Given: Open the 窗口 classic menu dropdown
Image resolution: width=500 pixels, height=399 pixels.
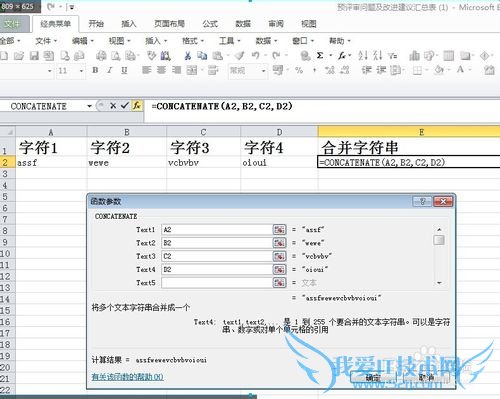Looking at the screenshot, I should (x=303, y=41).
